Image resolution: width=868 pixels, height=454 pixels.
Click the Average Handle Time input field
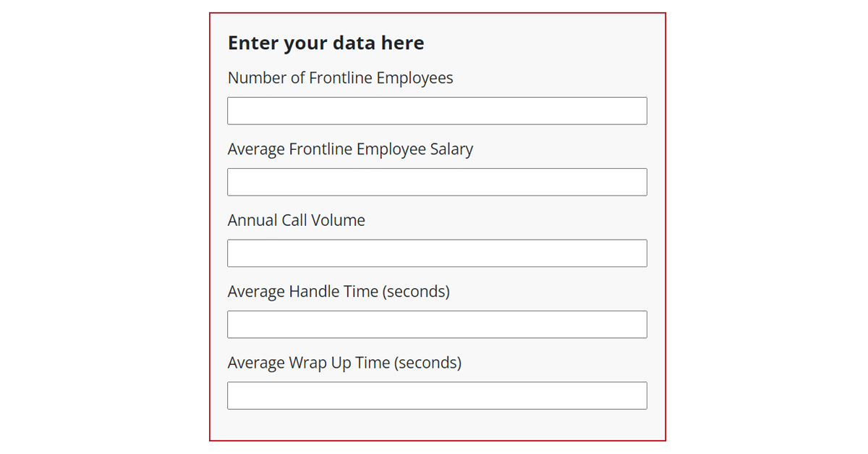(437, 324)
